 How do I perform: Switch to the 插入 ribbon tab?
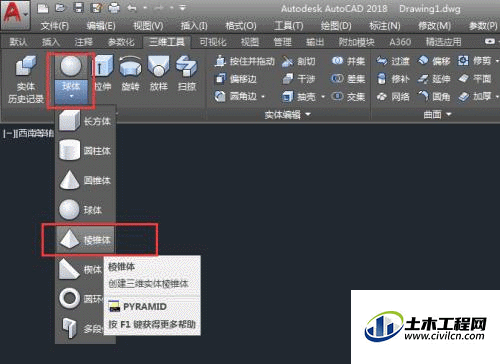[x=51, y=42]
